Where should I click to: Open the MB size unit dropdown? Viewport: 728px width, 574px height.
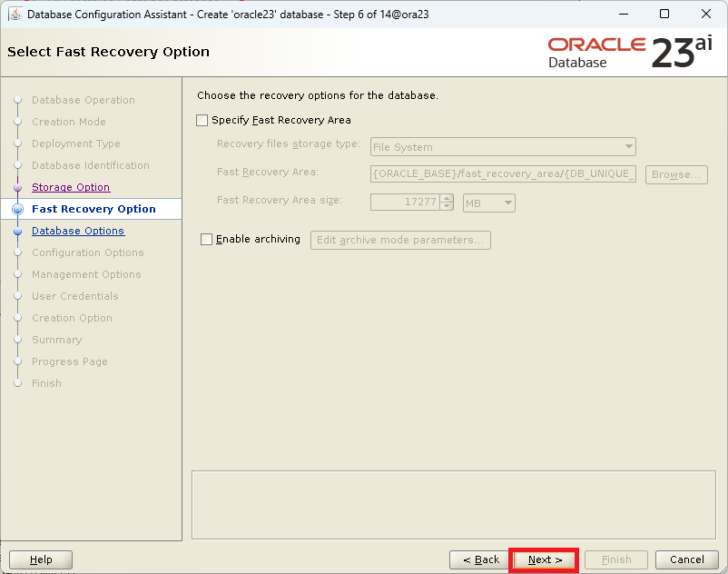[489, 203]
